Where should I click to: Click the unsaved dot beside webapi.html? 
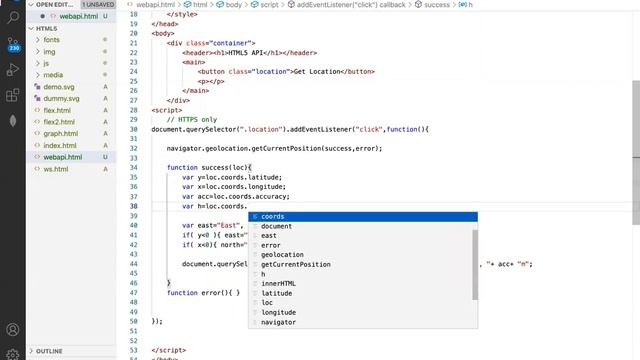click(x=42, y=16)
